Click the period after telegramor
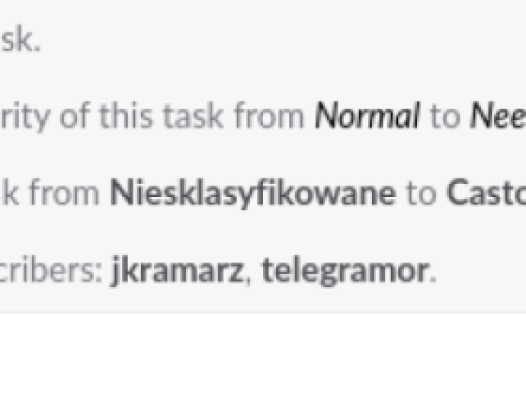 pyautogui.click(x=433, y=280)
